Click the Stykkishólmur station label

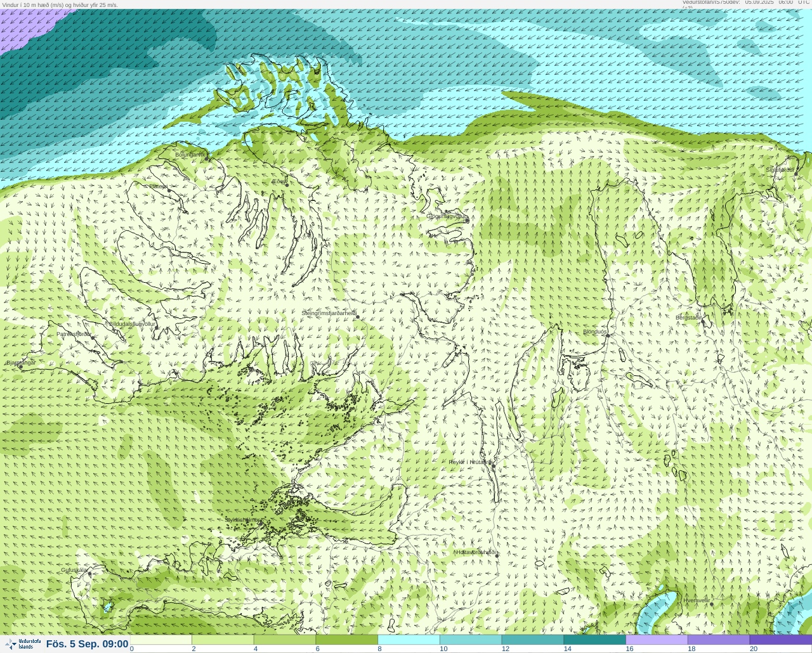[242, 520]
